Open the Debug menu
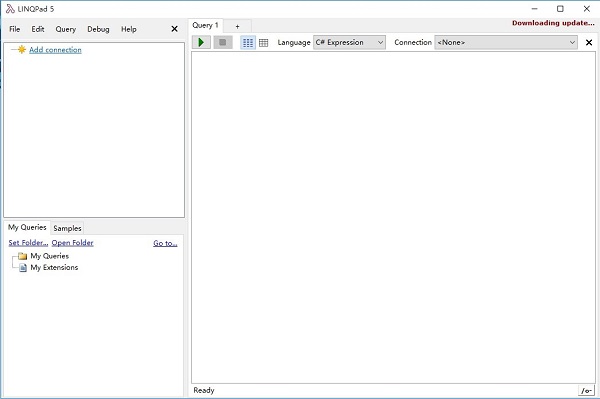Viewport: 600px width, 399px height. tap(98, 29)
